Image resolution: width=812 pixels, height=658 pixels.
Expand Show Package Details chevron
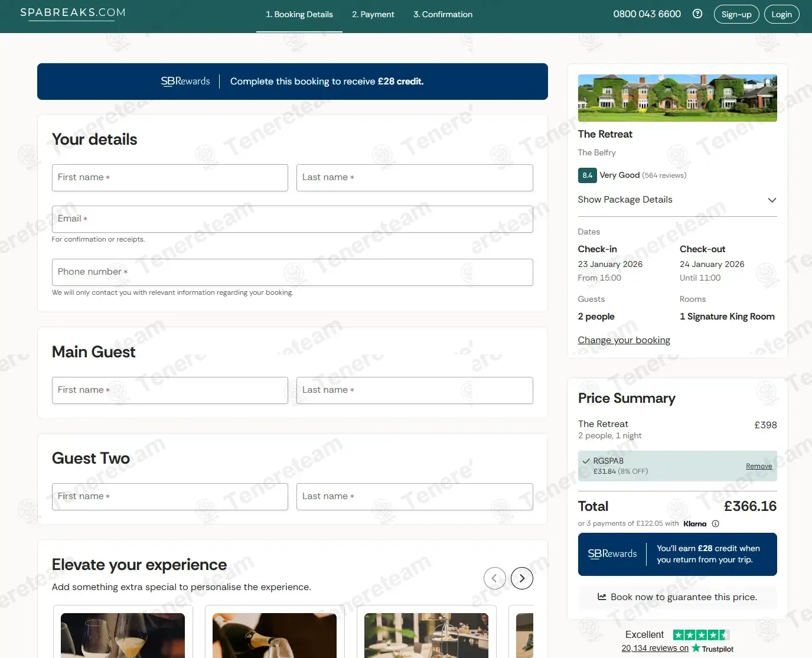click(x=771, y=200)
